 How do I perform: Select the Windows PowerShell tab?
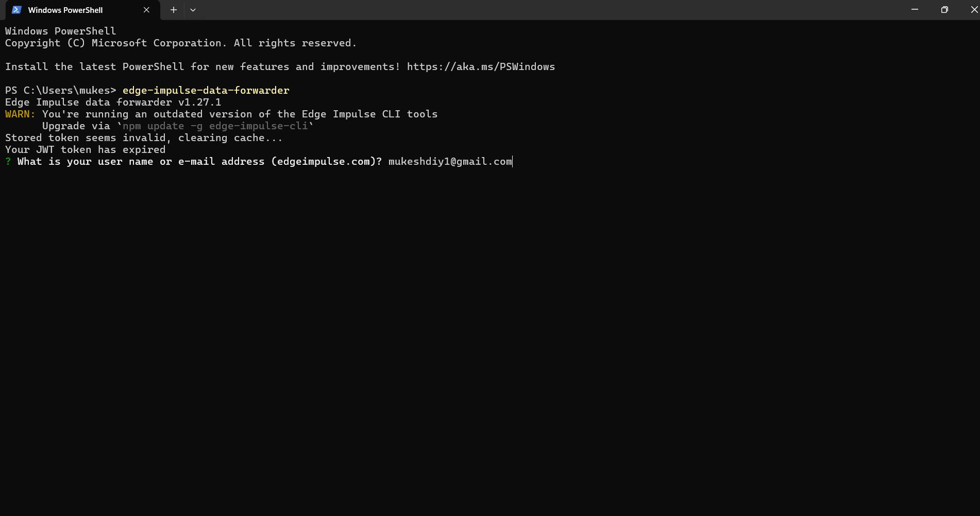click(65, 10)
